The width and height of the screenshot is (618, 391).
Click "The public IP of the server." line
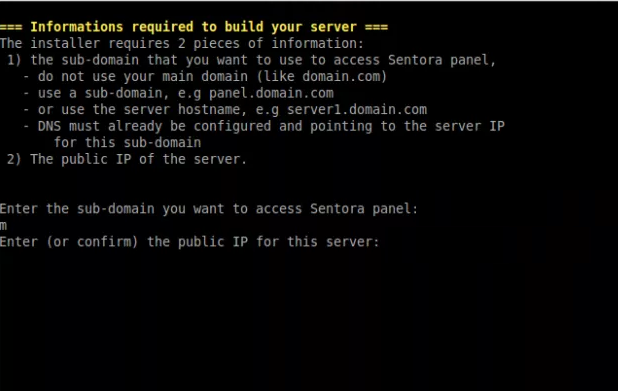tap(138, 159)
